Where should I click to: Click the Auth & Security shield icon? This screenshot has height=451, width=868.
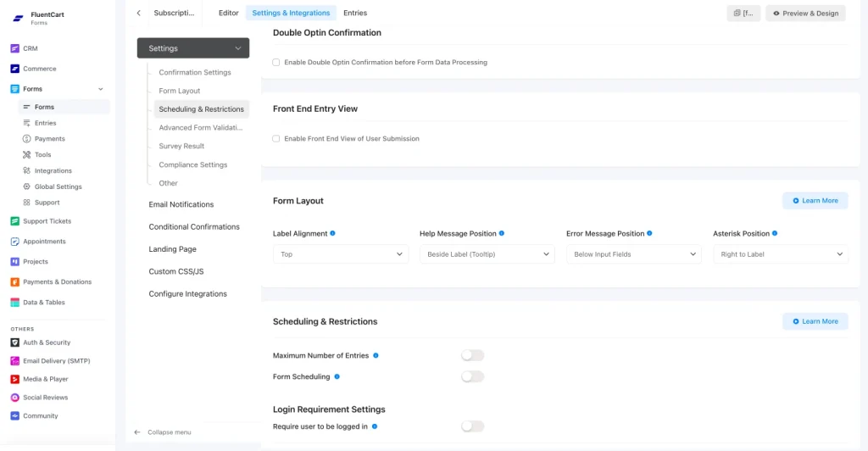pos(15,342)
